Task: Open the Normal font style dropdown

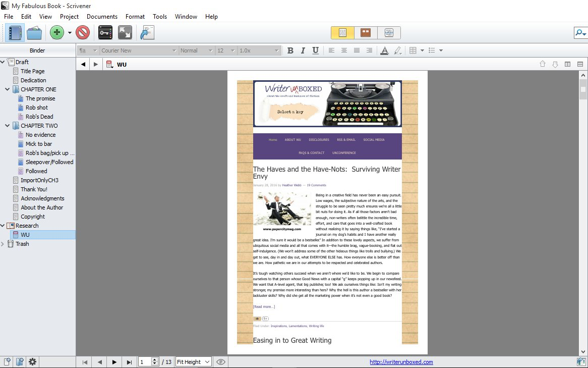Action: tap(197, 50)
